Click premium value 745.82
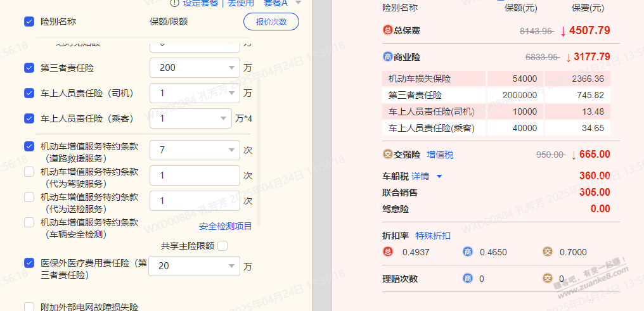Image resolution: width=644 pixels, height=311 pixels. (590, 95)
